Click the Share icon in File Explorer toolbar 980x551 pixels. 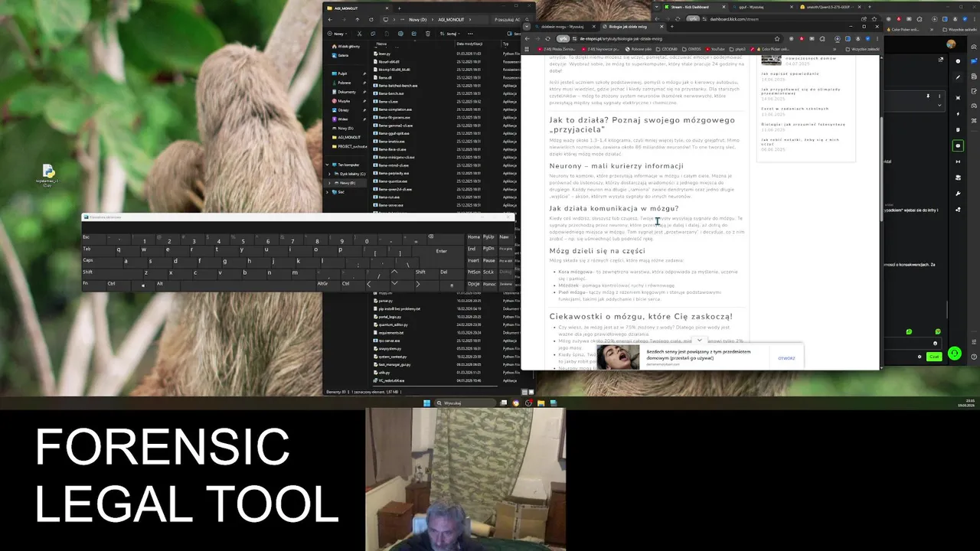414,34
